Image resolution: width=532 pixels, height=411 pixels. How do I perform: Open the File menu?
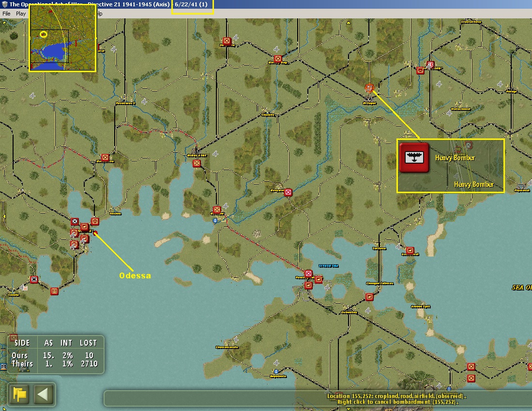tap(6, 14)
